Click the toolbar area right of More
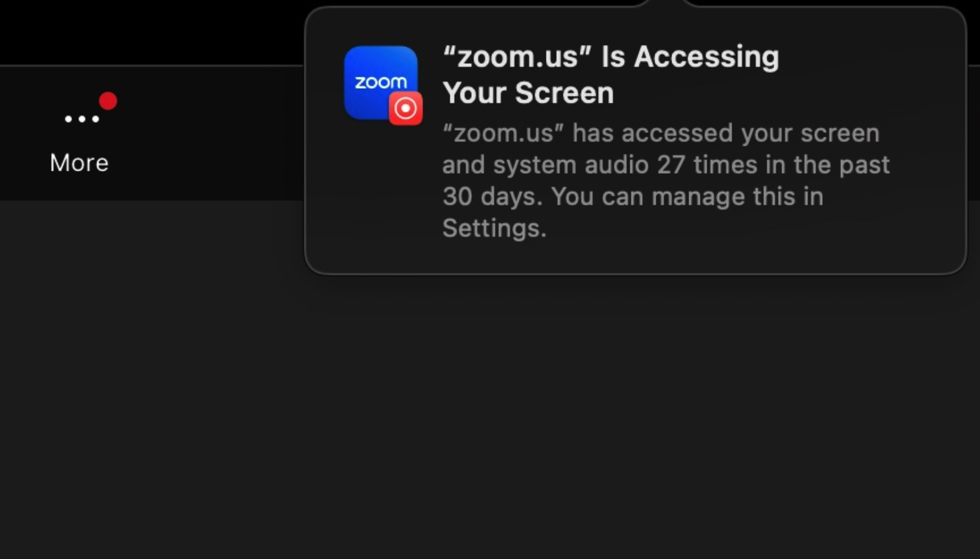980x559 pixels. click(x=213, y=132)
